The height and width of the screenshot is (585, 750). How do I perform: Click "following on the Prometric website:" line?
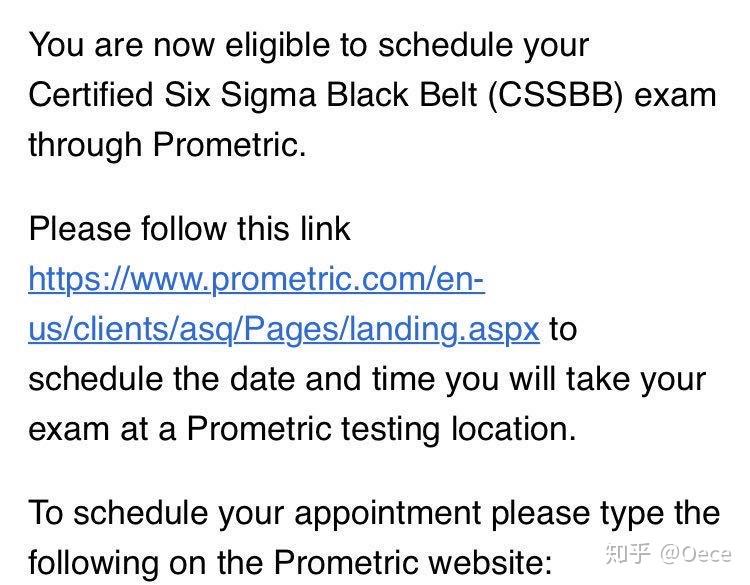pos(289,559)
